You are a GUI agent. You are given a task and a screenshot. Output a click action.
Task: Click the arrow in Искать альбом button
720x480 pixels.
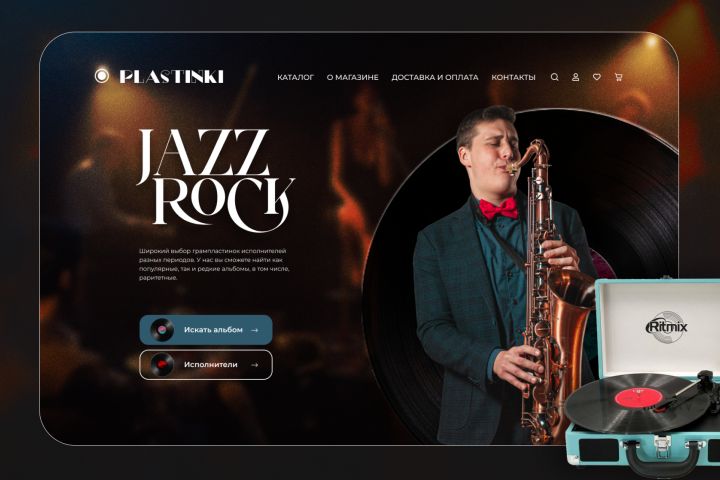click(x=255, y=330)
